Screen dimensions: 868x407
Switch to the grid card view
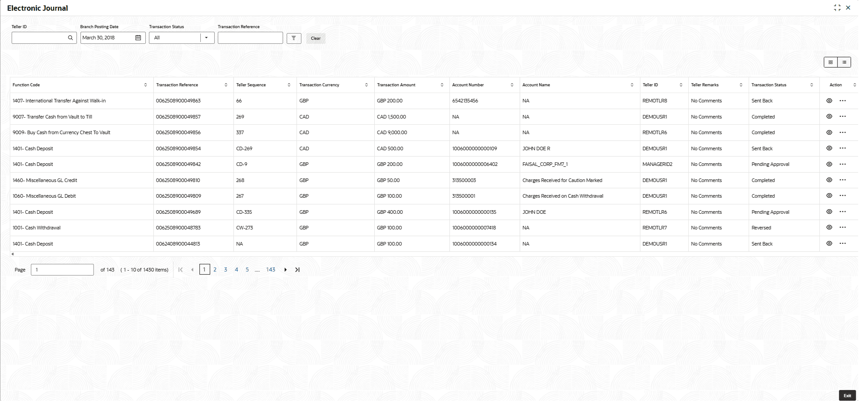pyautogui.click(x=830, y=63)
